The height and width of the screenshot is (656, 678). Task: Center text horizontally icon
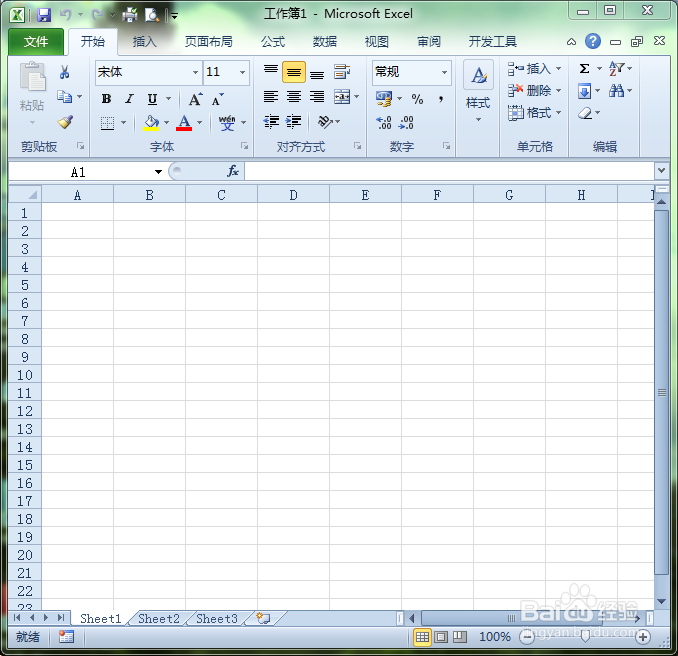pos(294,97)
